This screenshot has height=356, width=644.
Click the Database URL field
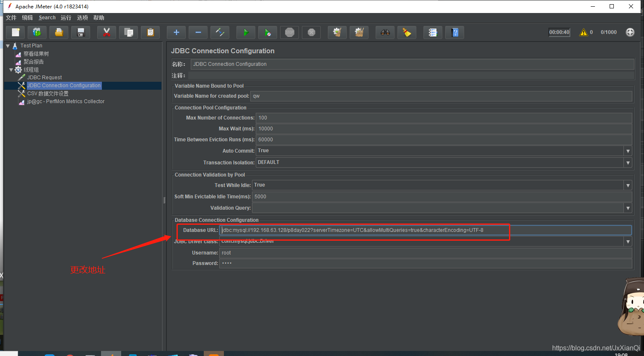[x=426, y=230]
